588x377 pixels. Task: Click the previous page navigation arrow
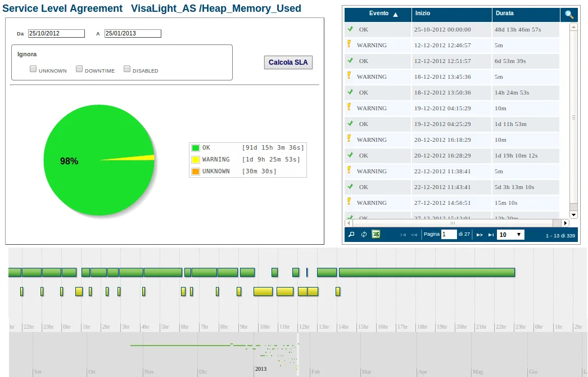pos(414,235)
